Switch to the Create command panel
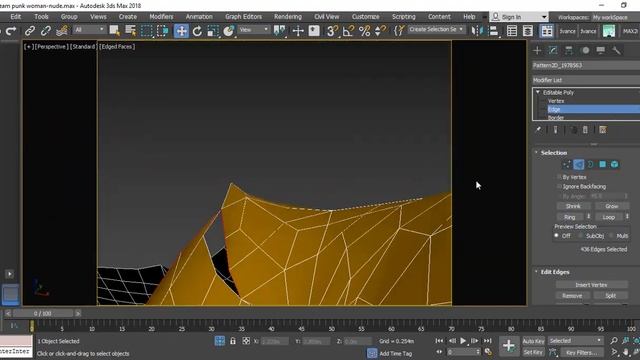The height and width of the screenshot is (360, 640). click(537, 50)
